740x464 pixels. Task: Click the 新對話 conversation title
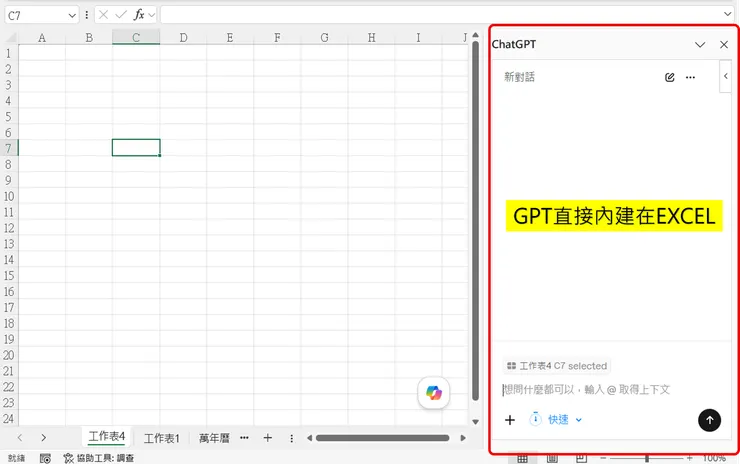click(x=519, y=77)
